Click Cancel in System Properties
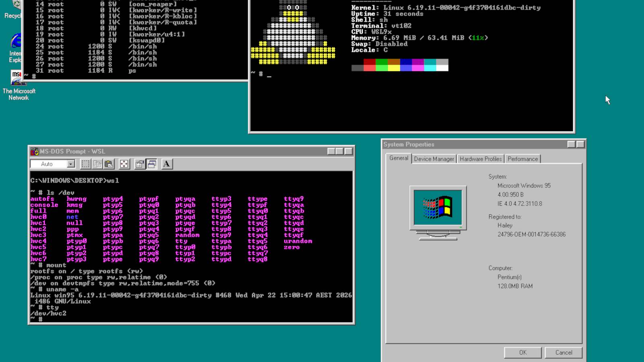Viewport: 644px width, 362px height. coord(563,352)
